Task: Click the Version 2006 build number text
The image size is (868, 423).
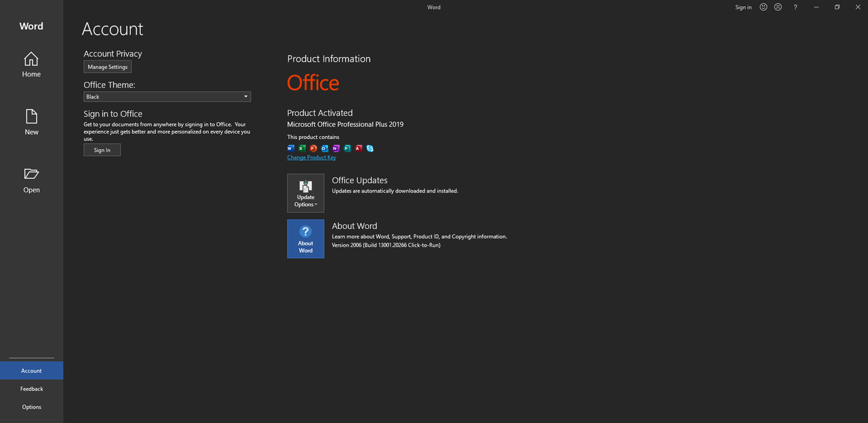Action: pos(386,245)
